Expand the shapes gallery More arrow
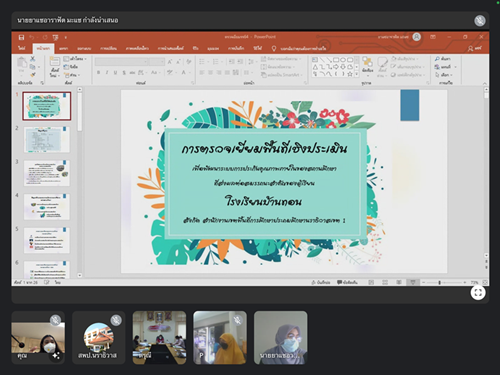 click(357, 74)
